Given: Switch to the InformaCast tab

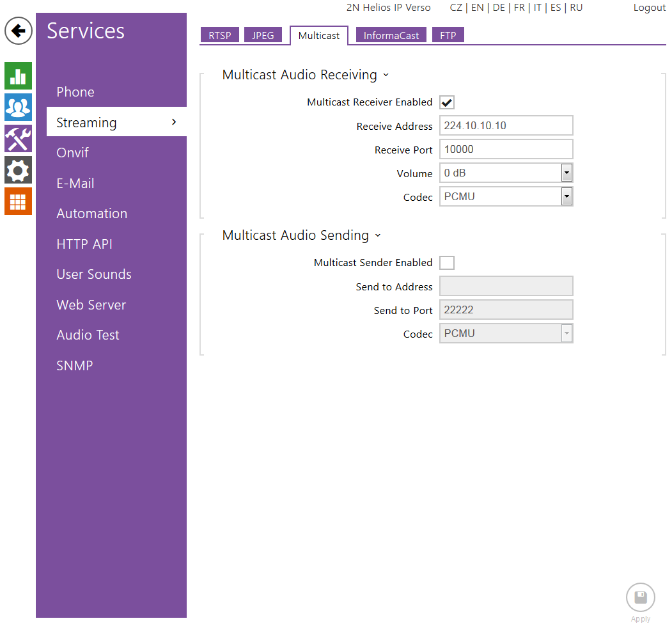Looking at the screenshot, I should pyautogui.click(x=391, y=35).
